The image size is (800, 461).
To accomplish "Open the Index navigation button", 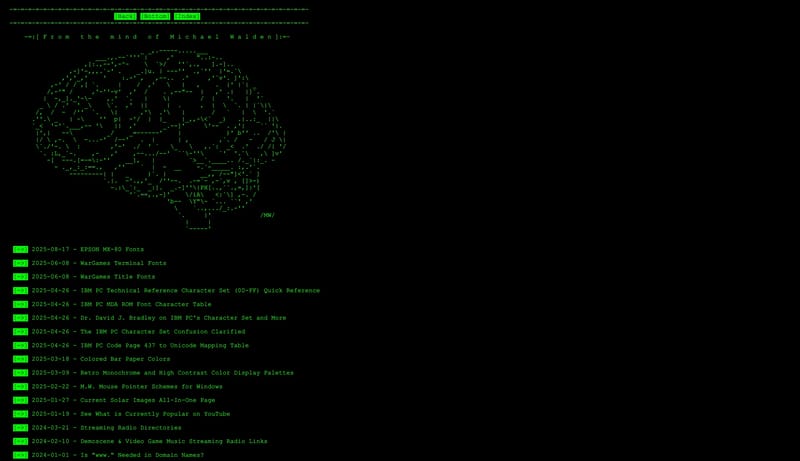I will click(186, 16).
